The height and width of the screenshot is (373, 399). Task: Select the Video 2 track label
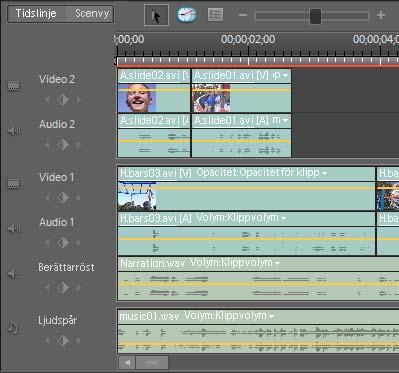point(57,80)
